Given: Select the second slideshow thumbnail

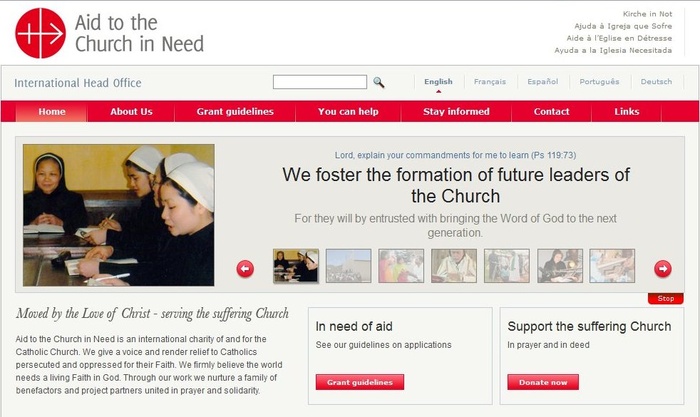Looking at the screenshot, I should click(x=349, y=266).
